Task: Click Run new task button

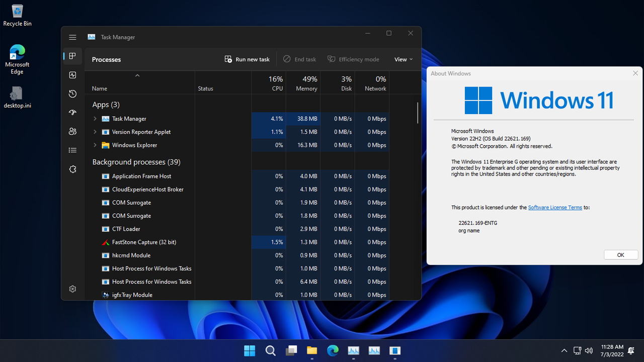Action: 247,59
